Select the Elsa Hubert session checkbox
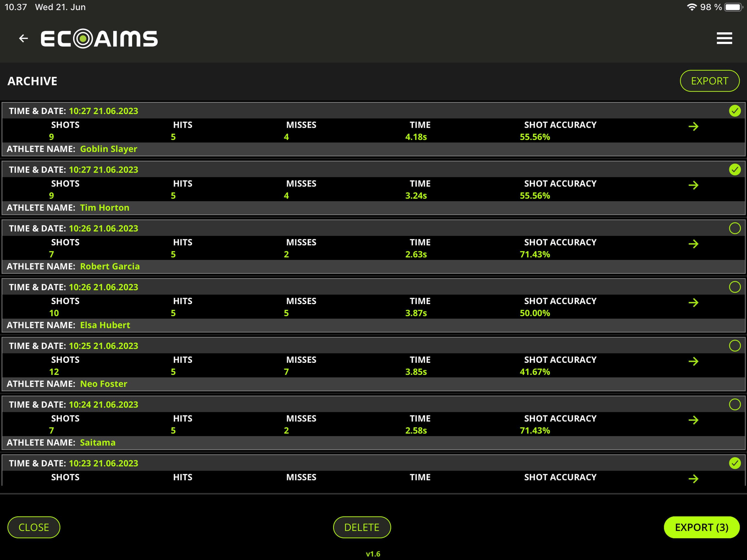The width and height of the screenshot is (747, 560). (735, 287)
